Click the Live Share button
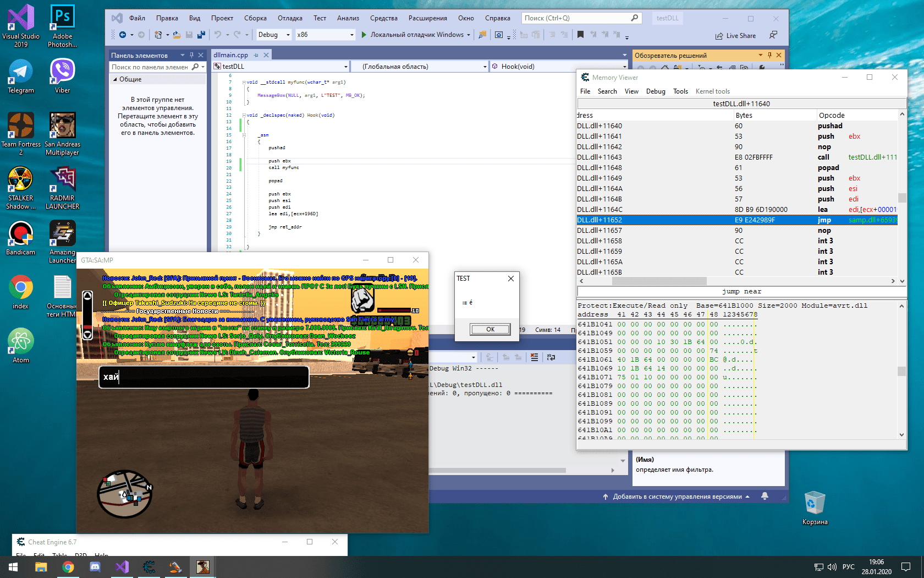 pyautogui.click(x=735, y=36)
